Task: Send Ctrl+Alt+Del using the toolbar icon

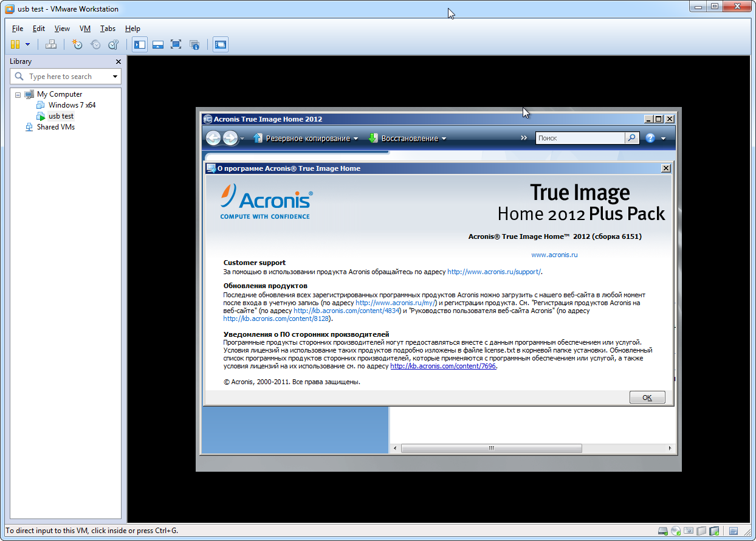Action: (x=51, y=44)
